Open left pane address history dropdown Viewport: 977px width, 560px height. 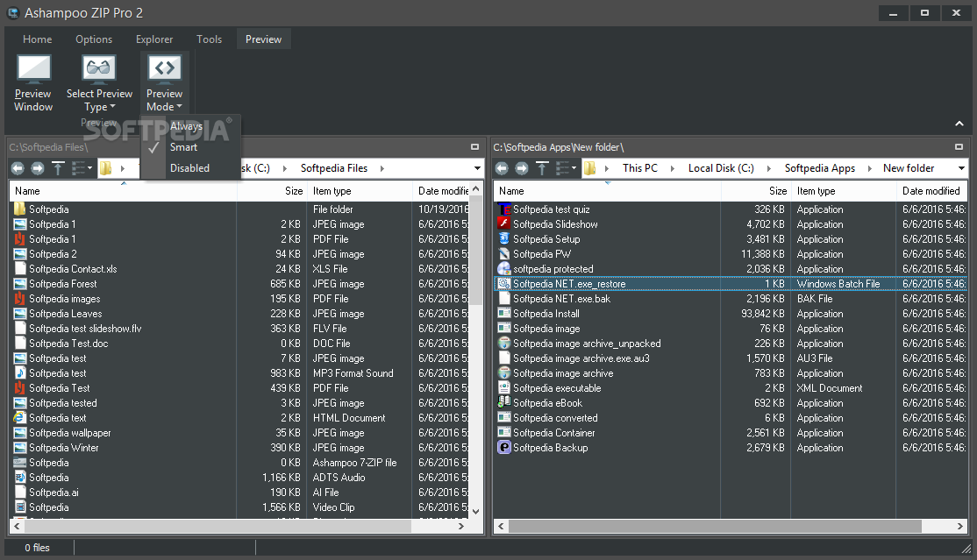click(x=477, y=168)
